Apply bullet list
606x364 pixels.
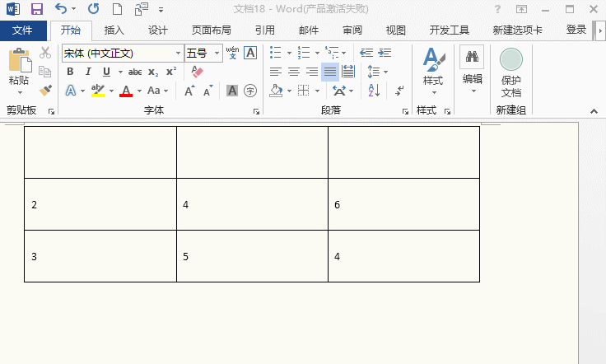[x=276, y=52]
